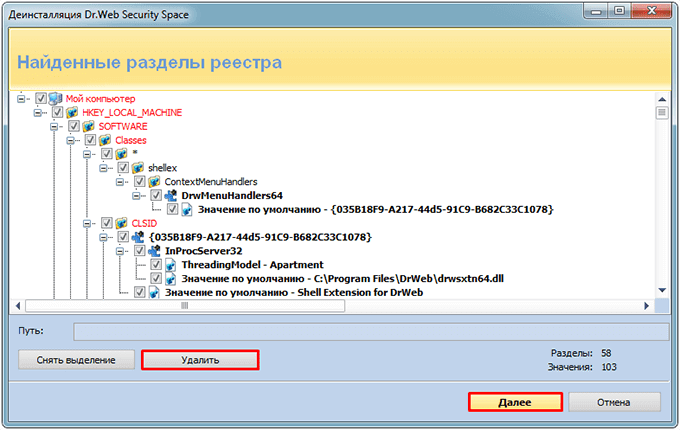Click the registry icon next to HKEY_LOCAL_MACHINE
This screenshot has width=680, height=430.
click(x=72, y=112)
